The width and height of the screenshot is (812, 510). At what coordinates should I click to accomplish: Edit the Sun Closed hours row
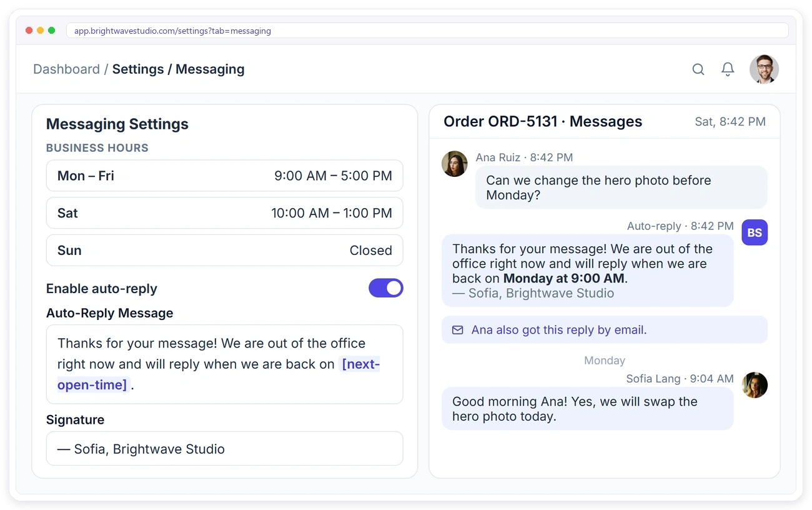(225, 251)
